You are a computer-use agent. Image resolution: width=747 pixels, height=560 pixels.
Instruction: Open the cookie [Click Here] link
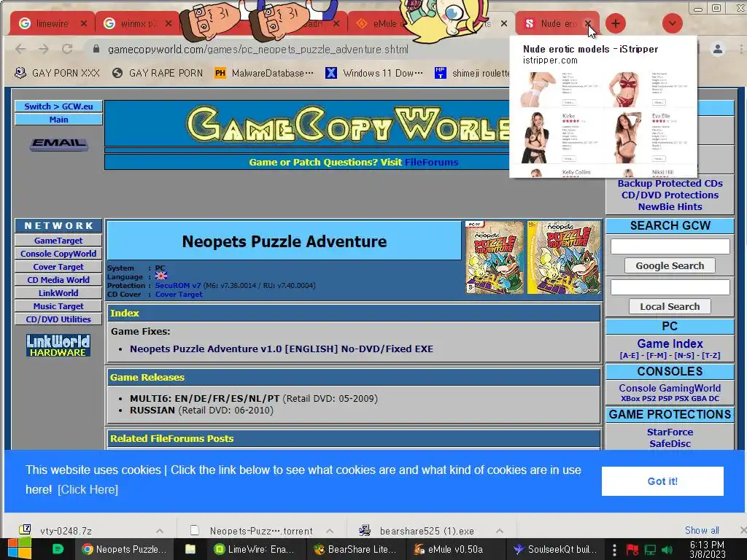[88, 489]
